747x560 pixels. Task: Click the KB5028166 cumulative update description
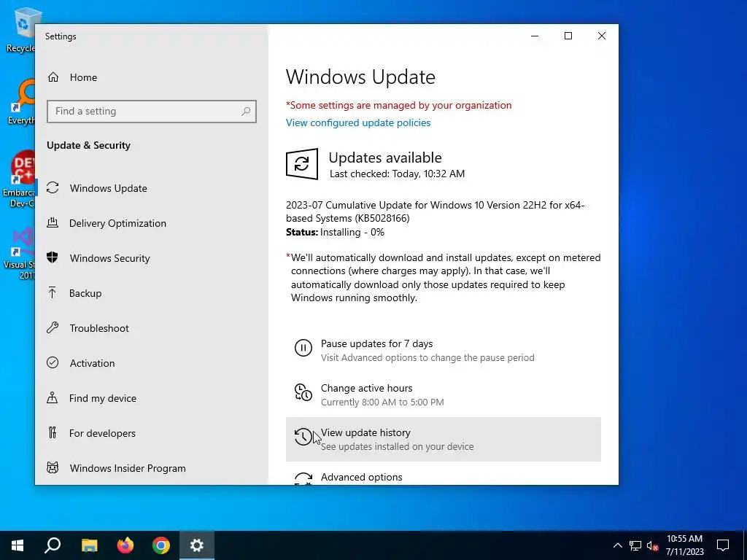coord(436,211)
